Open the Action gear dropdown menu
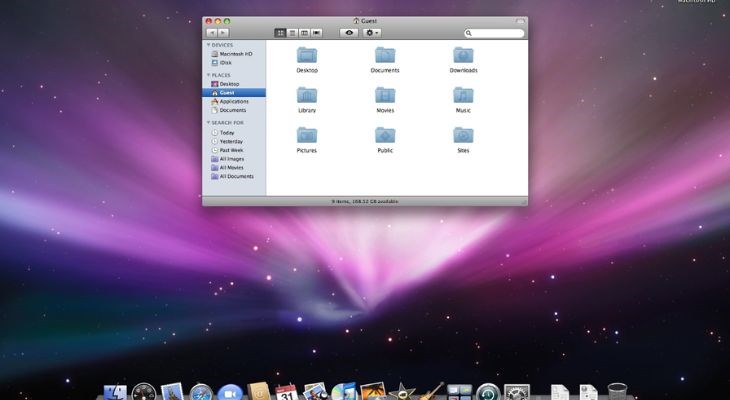The width and height of the screenshot is (730, 400). 372,33
